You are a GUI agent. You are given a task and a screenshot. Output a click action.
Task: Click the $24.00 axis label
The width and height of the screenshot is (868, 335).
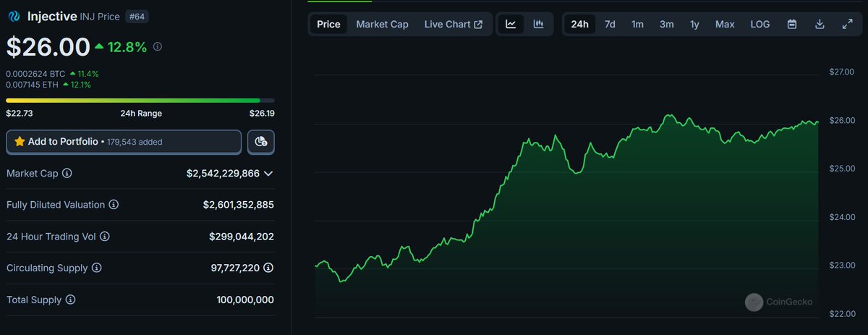click(x=842, y=217)
